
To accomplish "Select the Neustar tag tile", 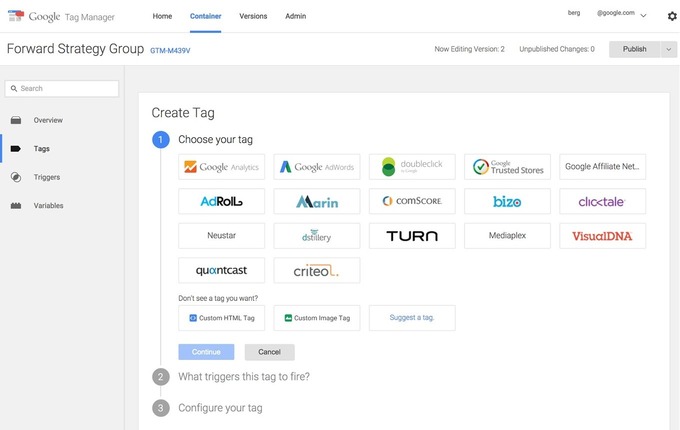I will click(222, 236).
